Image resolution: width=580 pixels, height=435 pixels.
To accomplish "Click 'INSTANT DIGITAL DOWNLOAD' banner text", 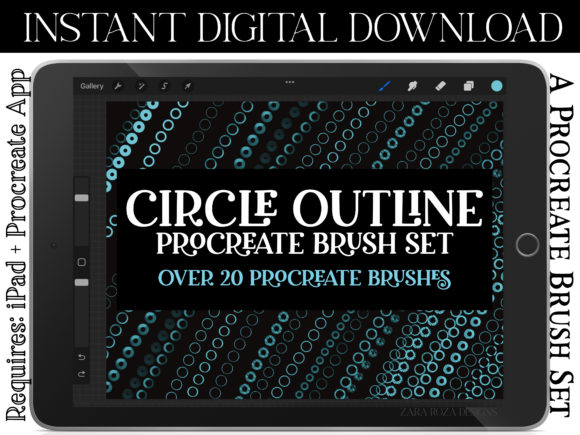I will 293,27.
